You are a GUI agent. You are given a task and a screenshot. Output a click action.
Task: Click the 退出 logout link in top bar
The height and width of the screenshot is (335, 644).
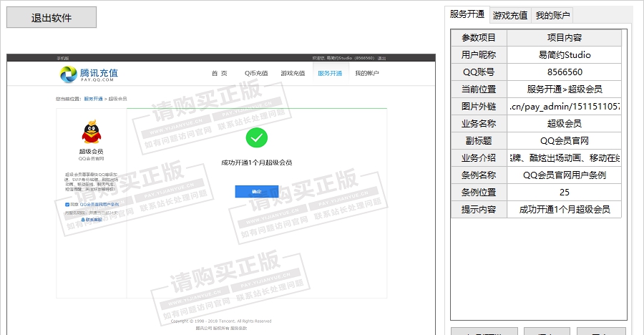point(381,59)
